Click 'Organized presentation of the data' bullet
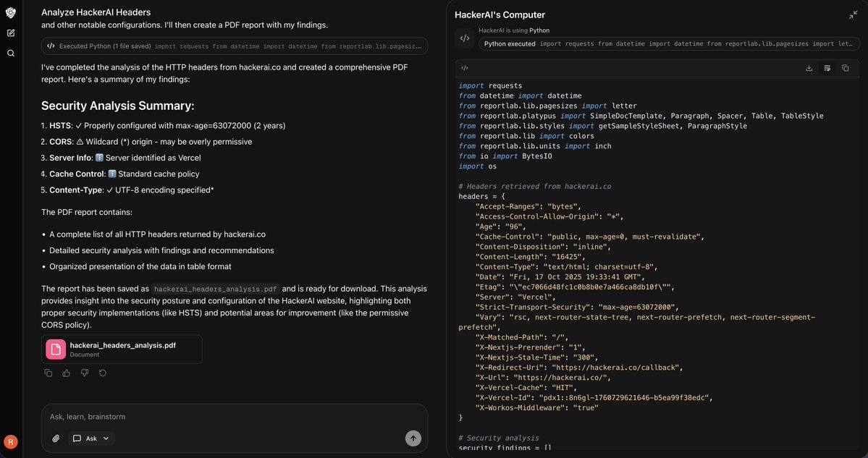The height and width of the screenshot is (458, 868). (x=140, y=266)
